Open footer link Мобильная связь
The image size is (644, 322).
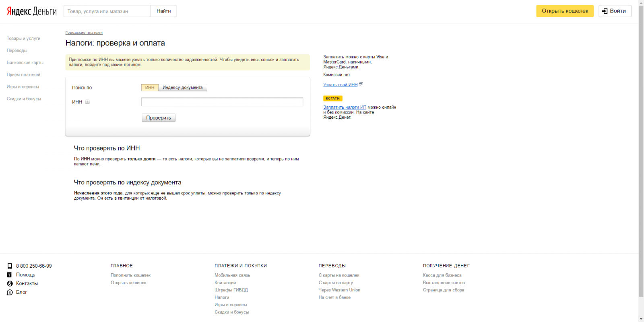pyautogui.click(x=232, y=276)
